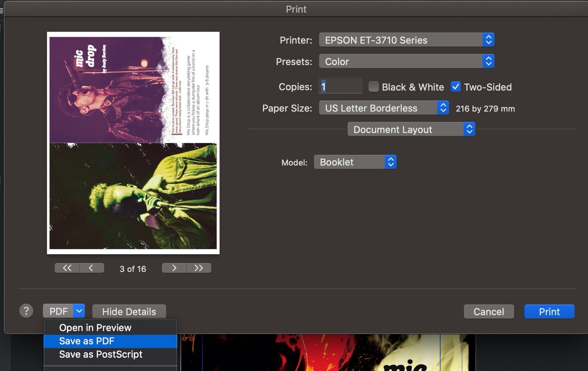Viewport: 588px width, 371px height.
Task: Open the Document Layout section dropdown
Action: click(411, 129)
